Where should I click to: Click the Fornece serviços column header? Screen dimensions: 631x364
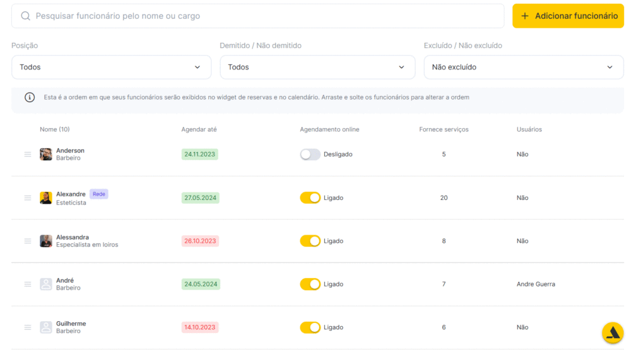(444, 129)
